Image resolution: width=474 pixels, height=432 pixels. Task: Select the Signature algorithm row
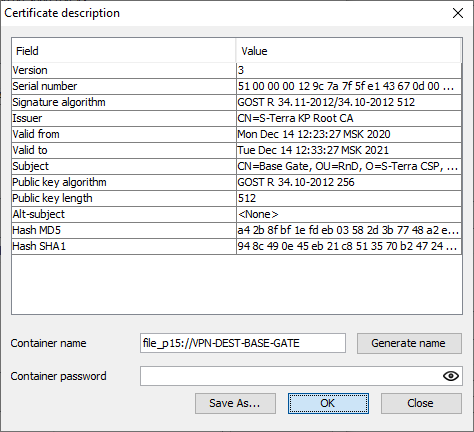[x=237, y=102]
